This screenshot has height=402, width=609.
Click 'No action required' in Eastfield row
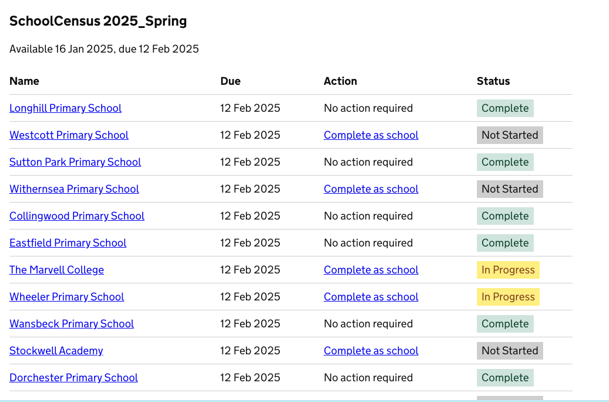click(x=368, y=243)
